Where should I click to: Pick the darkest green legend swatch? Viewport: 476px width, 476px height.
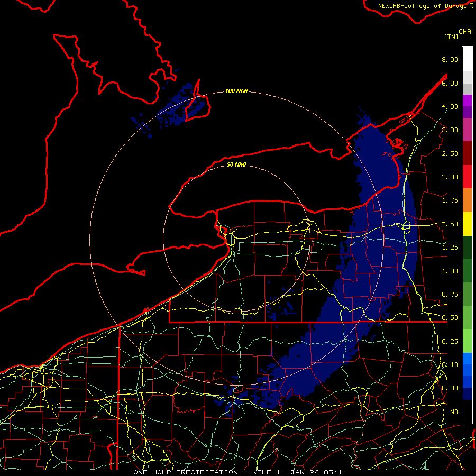click(x=467, y=248)
